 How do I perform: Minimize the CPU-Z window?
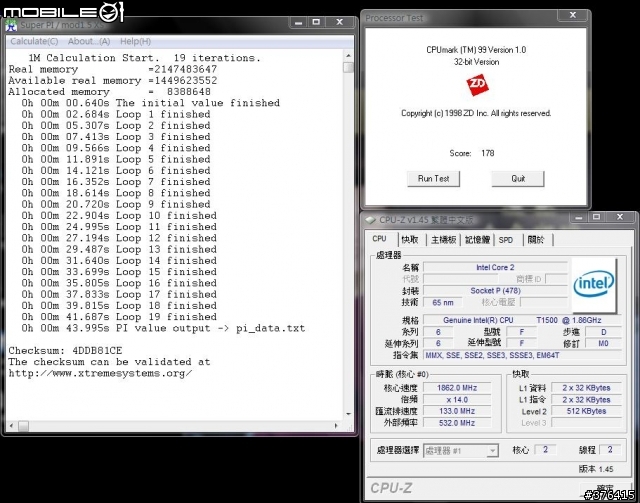point(579,217)
